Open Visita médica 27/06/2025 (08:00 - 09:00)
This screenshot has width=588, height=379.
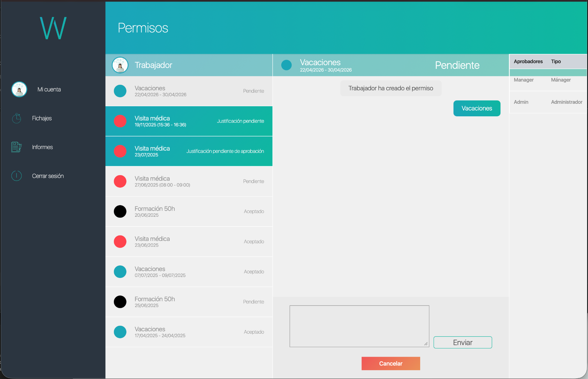tap(189, 182)
